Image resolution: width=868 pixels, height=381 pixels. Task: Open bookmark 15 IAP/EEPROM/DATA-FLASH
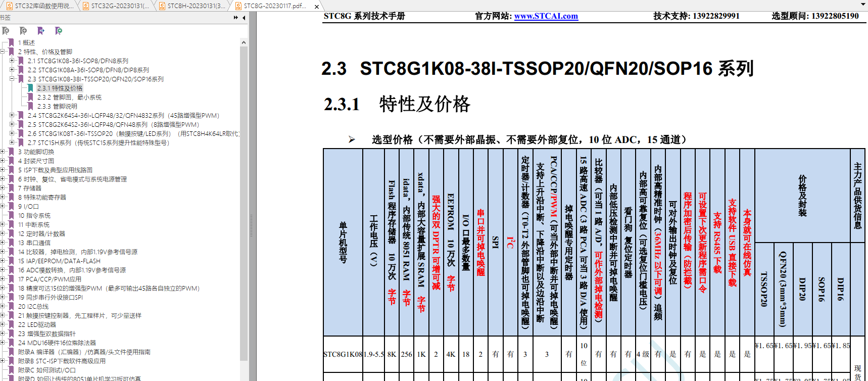pyautogui.click(x=59, y=261)
